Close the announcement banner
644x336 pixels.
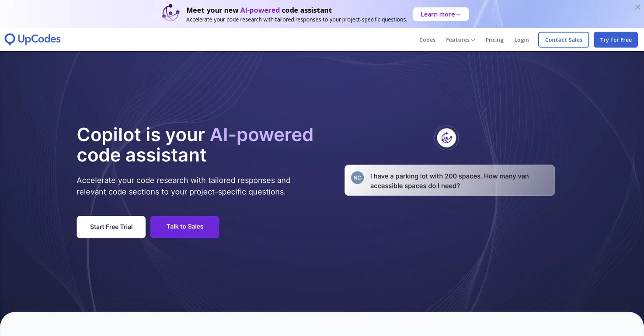[637, 7]
